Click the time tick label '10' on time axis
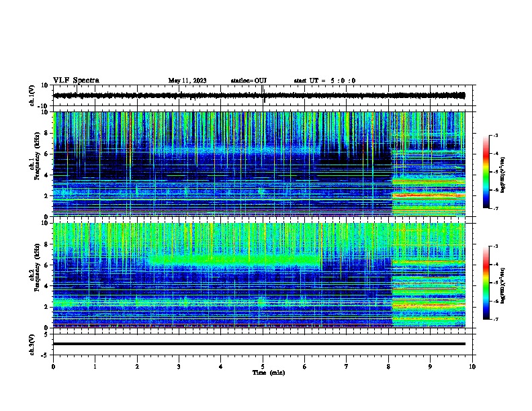The height and width of the screenshot is (411, 532). 472,367
